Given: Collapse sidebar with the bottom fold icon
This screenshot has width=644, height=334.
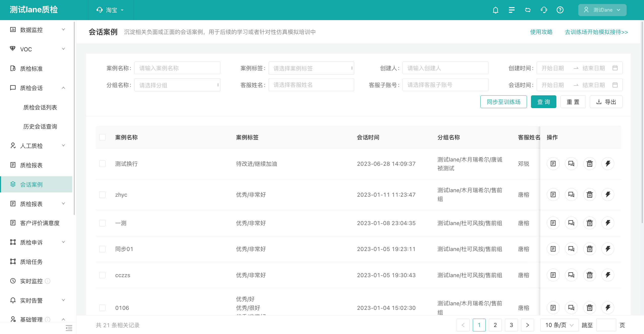Looking at the screenshot, I should pyautogui.click(x=69, y=328).
